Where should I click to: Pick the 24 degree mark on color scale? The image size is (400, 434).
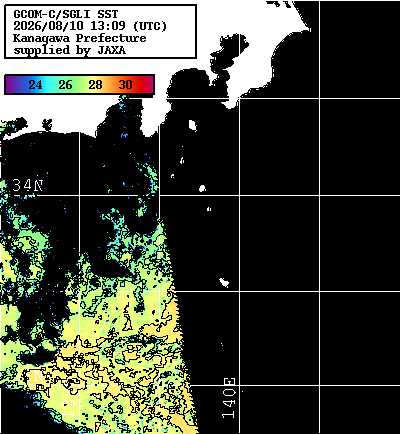pyautogui.click(x=35, y=85)
